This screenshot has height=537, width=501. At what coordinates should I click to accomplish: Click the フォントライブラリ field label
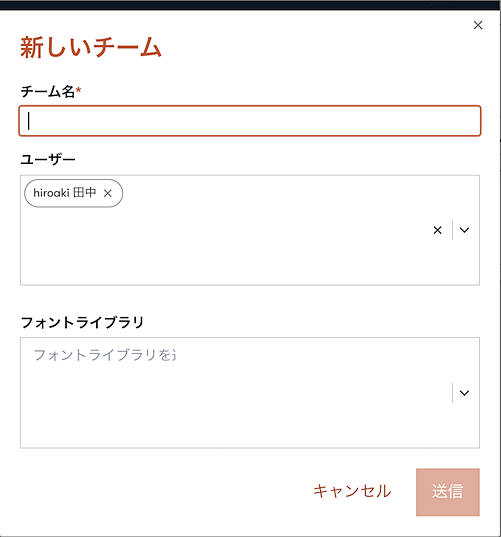click(x=82, y=322)
